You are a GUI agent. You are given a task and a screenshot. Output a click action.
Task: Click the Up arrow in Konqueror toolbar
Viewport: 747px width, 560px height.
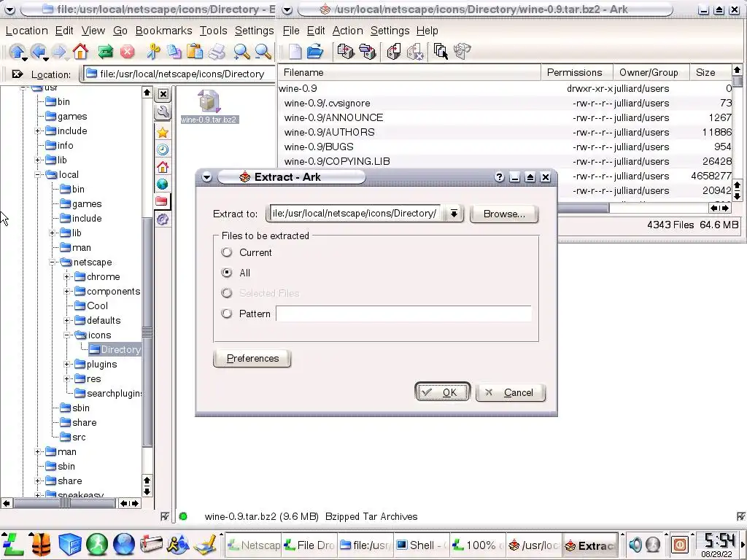tap(18, 52)
